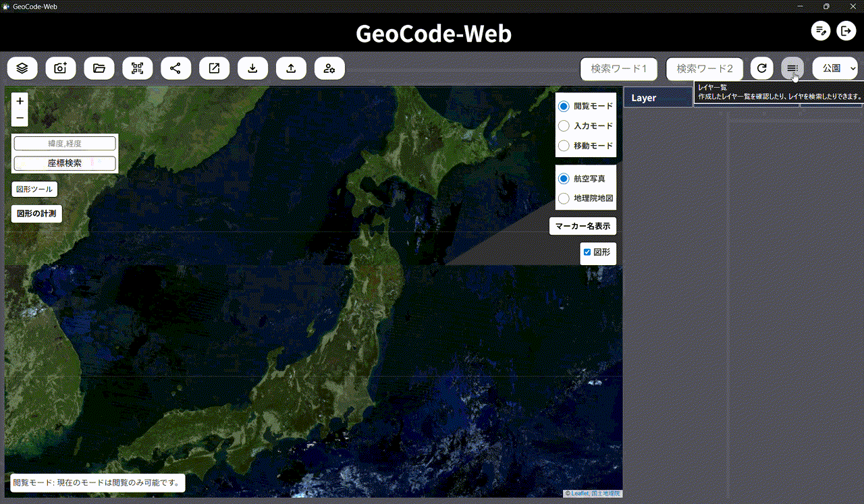This screenshot has height=504, width=864.
Task: Click the 座標検索 button
Action: tap(65, 163)
